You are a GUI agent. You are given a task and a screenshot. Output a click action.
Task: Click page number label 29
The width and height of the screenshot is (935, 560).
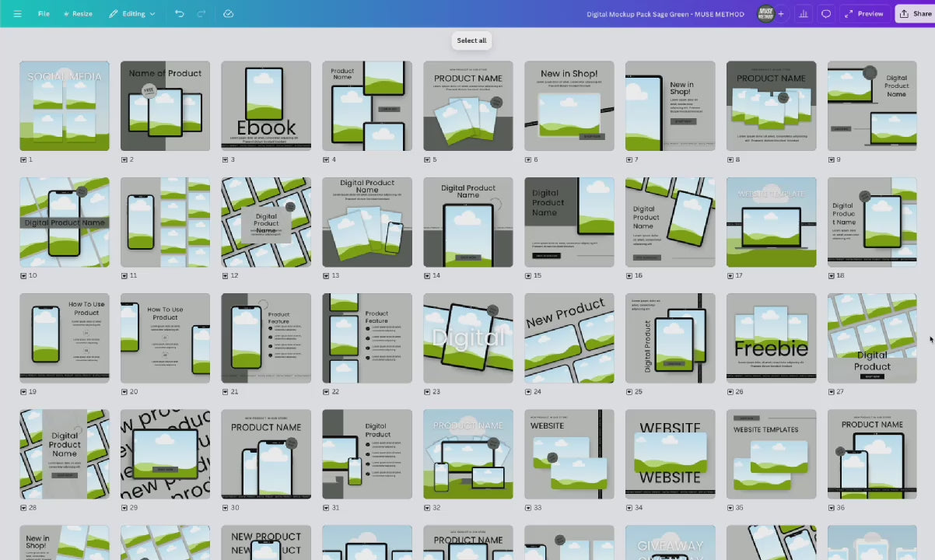click(x=134, y=508)
